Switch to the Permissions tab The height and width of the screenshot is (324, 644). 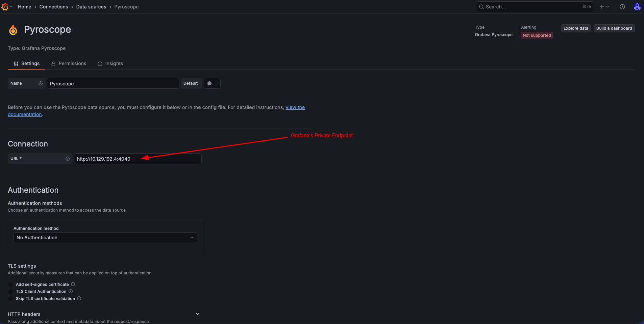click(x=69, y=63)
